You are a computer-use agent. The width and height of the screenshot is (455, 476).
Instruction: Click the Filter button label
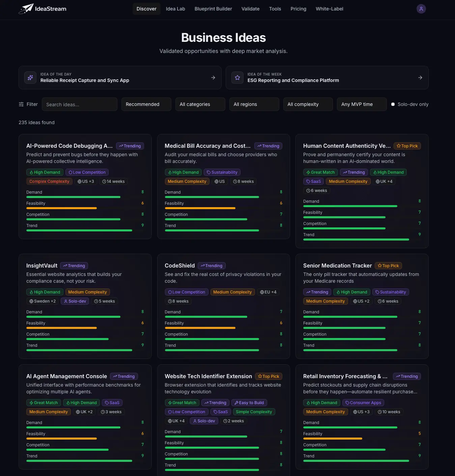click(x=32, y=104)
